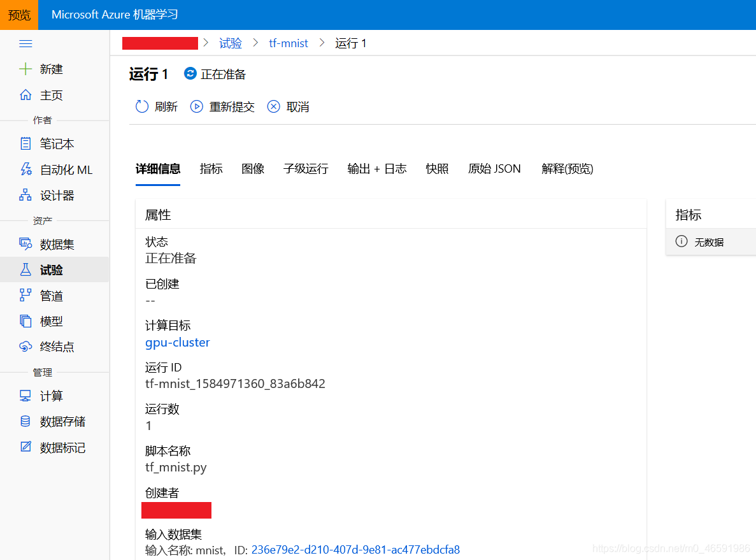The height and width of the screenshot is (560, 756).
Task: Click the 取消 button label
Action: [297, 106]
